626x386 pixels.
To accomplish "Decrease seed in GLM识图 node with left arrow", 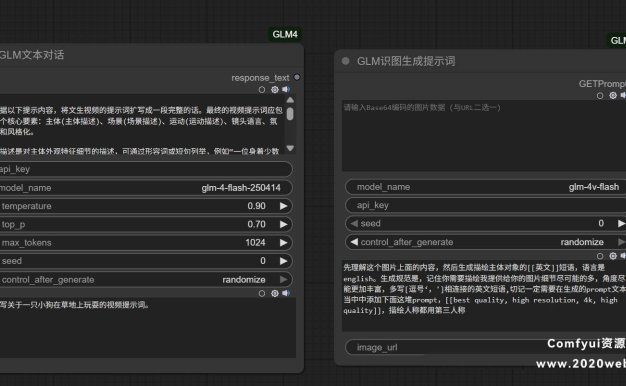I will (354, 224).
